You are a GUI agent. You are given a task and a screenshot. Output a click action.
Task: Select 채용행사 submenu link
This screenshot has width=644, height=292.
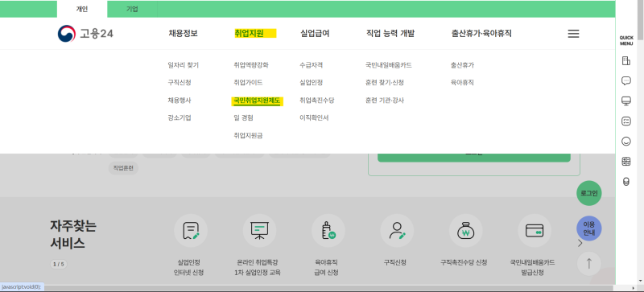180,101
